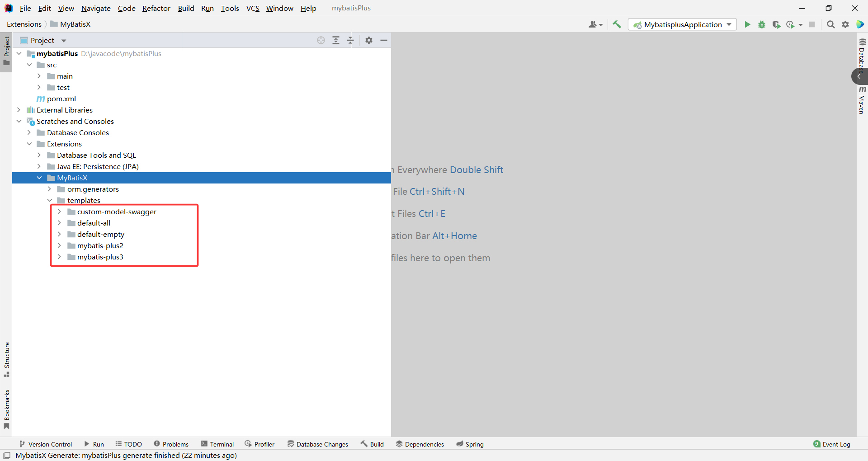868x461 pixels.
Task: Open the user account icon dropdown
Action: [x=595, y=24]
